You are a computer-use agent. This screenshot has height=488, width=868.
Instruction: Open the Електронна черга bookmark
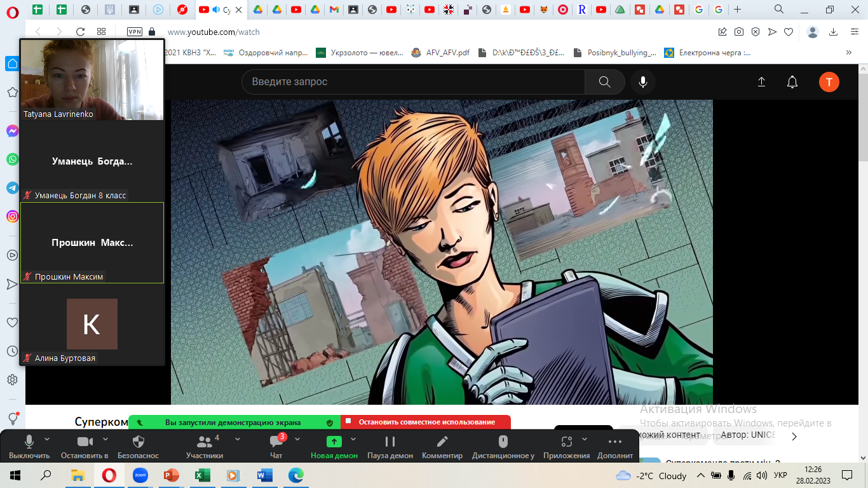point(707,53)
